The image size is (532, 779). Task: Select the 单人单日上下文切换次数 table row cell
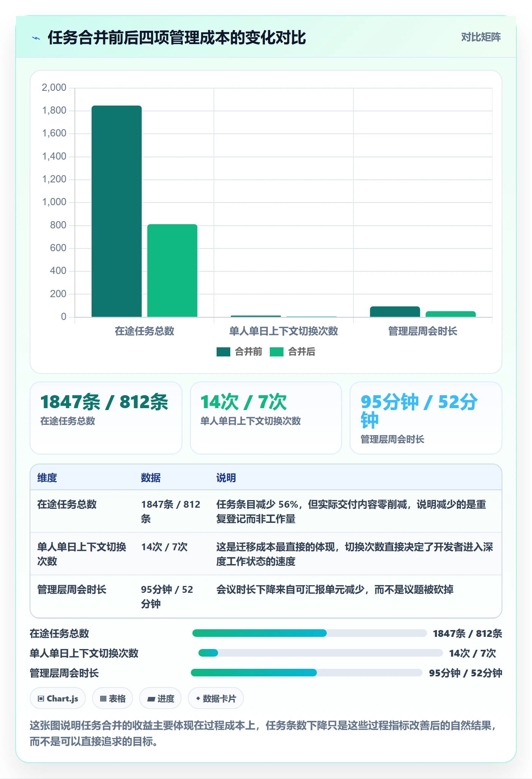82,554
